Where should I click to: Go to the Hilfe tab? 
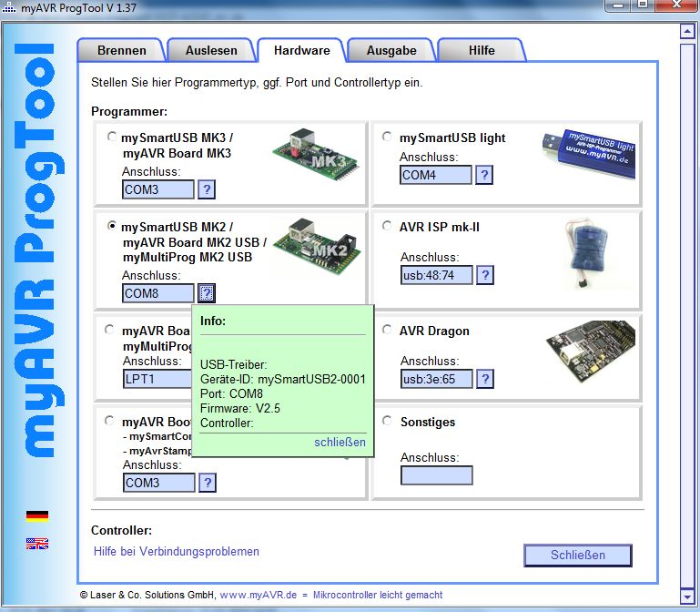[x=482, y=50]
